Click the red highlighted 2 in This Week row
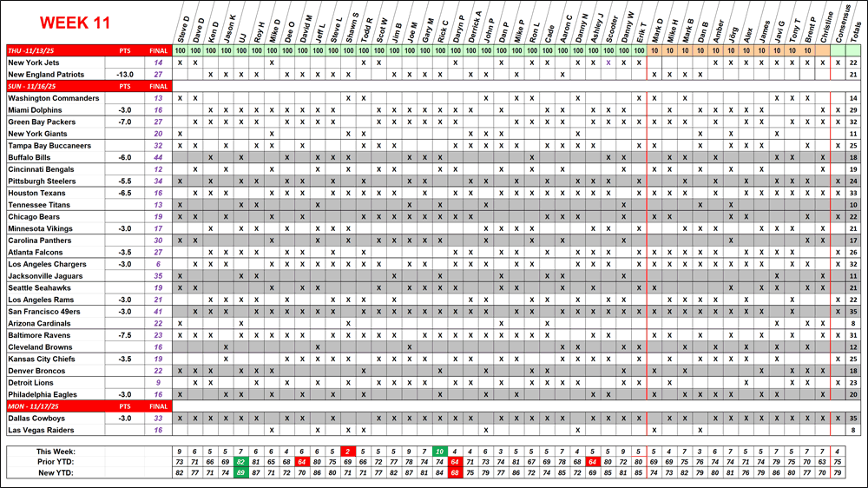 pyautogui.click(x=346, y=452)
